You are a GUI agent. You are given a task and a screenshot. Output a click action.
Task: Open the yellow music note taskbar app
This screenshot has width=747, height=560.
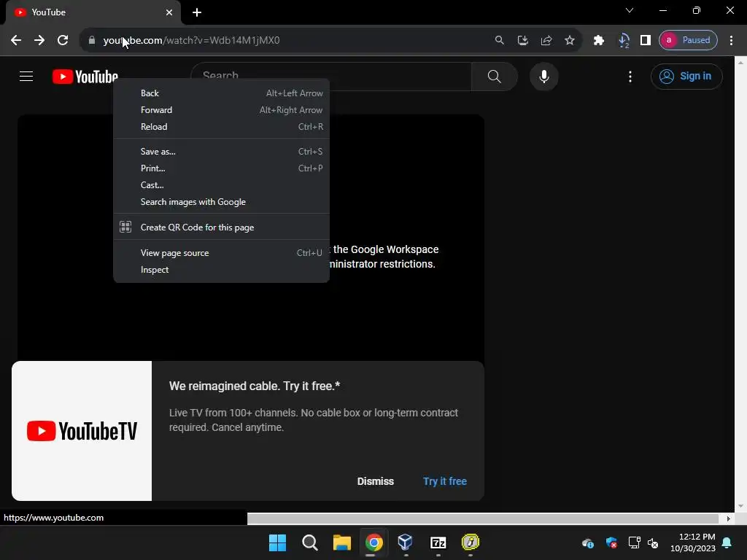[471, 542]
